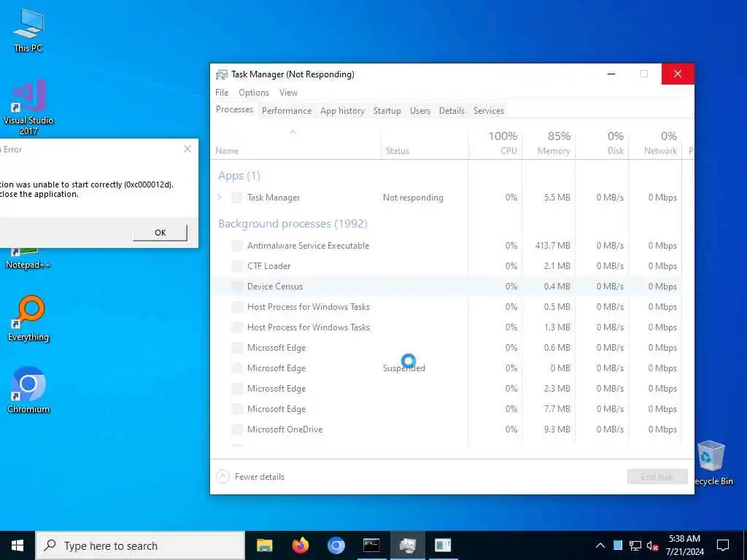
Task: Click the Microsoft OneDrive process icon
Action: [237, 429]
